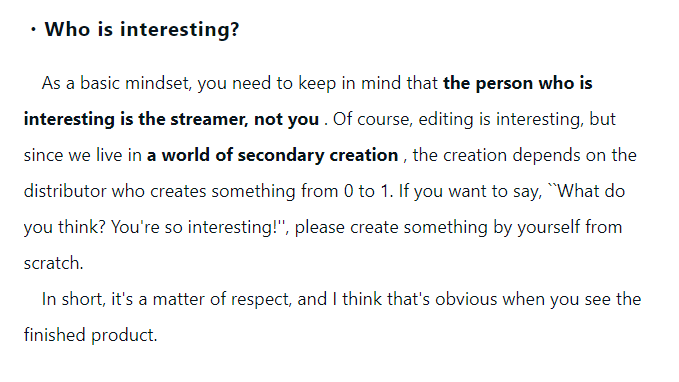The height and width of the screenshot is (382, 679).
Task: Click the phrase 'You're so interesting!'
Action: click(x=194, y=227)
